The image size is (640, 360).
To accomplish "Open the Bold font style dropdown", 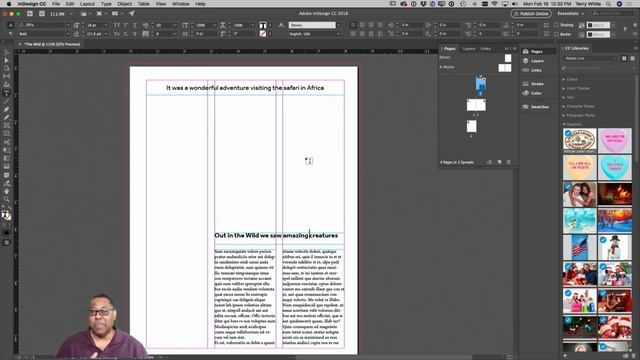I will coord(68,34).
